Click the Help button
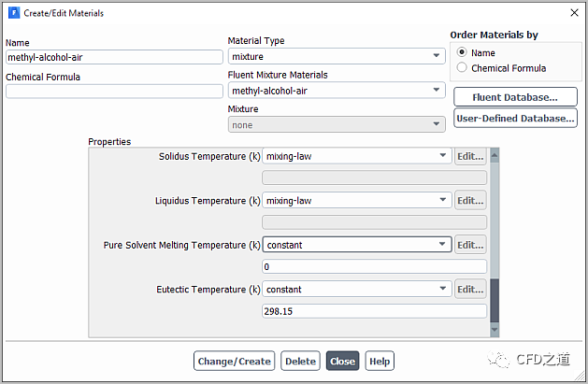Viewport: 588px width, 384px height. pos(379,362)
